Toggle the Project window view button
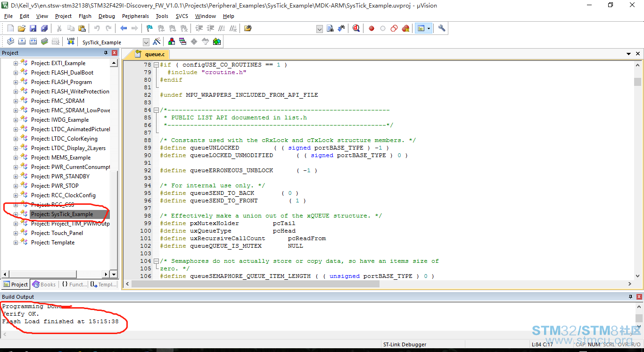This screenshot has height=352, width=644. pos(421,28)
